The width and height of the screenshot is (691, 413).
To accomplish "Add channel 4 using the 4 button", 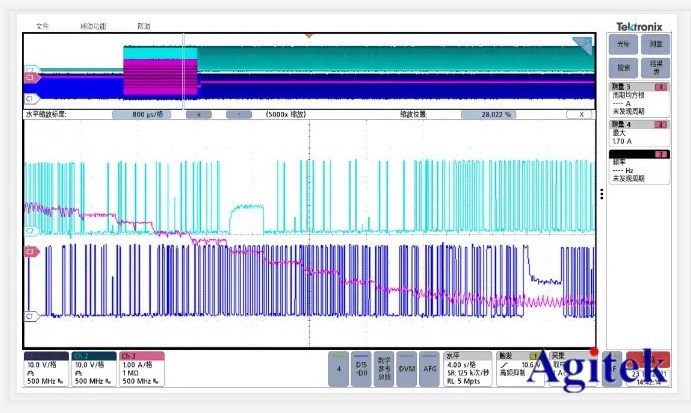I will [x=339, y=368].
